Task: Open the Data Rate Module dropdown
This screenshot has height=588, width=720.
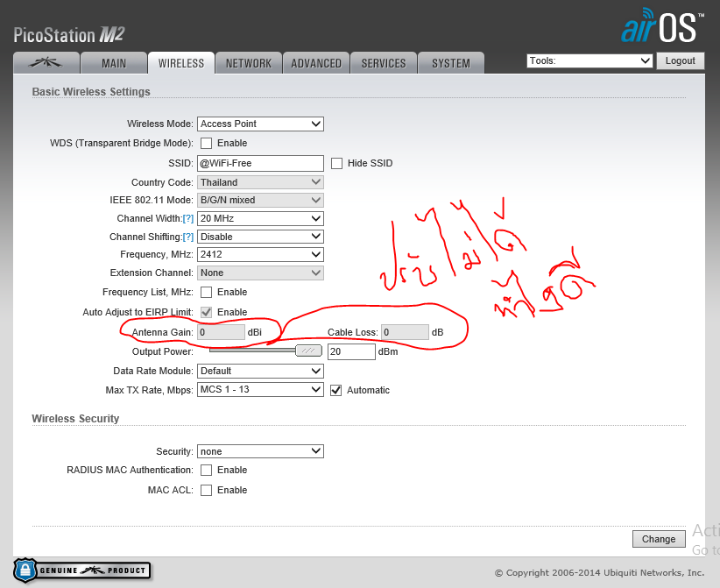Action: pos(260,371)
